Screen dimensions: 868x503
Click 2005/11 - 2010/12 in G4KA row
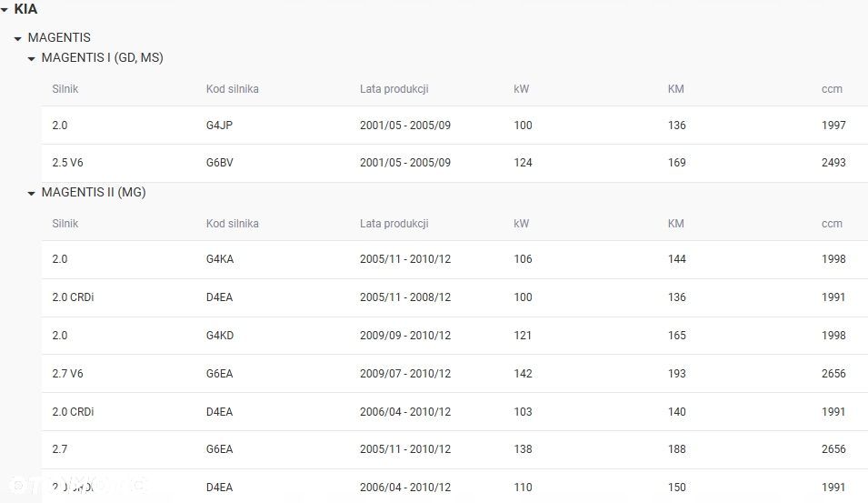(405, 259)
